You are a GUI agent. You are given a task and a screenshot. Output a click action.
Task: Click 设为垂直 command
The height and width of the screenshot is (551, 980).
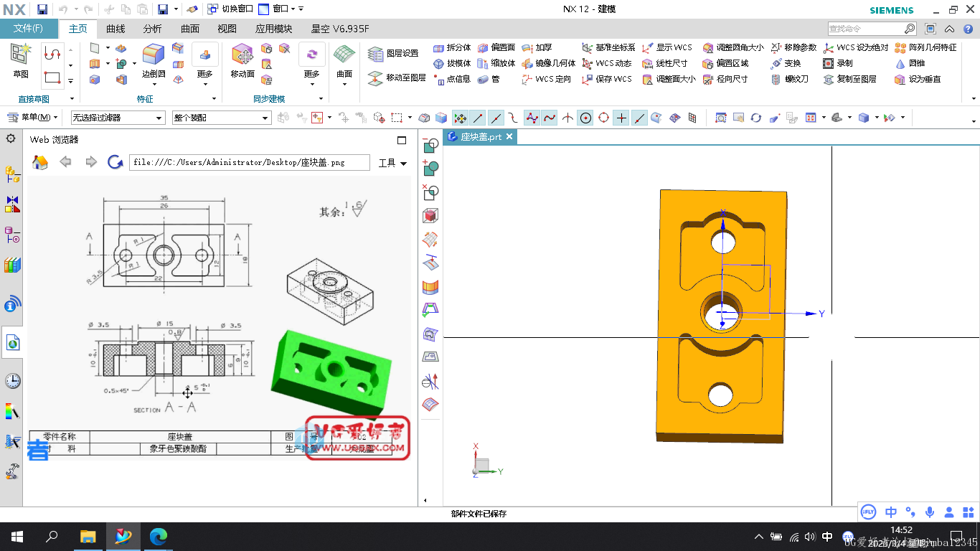pyautogui.click(x=918, y=79)
